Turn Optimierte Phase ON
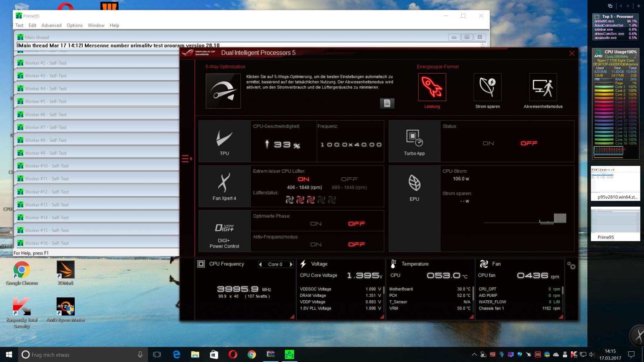Screen dimensions: 644x362 (316, 224)
